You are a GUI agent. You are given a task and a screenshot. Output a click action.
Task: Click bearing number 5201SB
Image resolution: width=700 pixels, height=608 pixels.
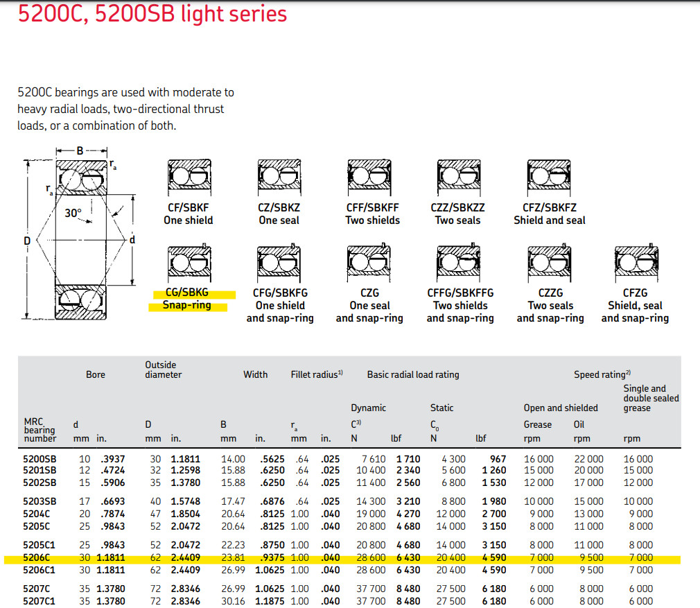40,470
